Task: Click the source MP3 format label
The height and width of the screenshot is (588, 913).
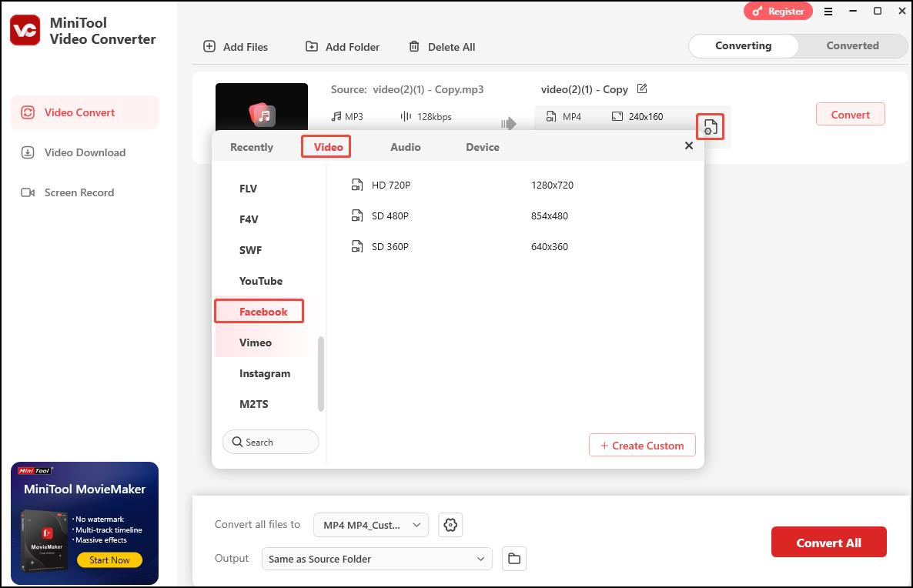Action: 353,116
